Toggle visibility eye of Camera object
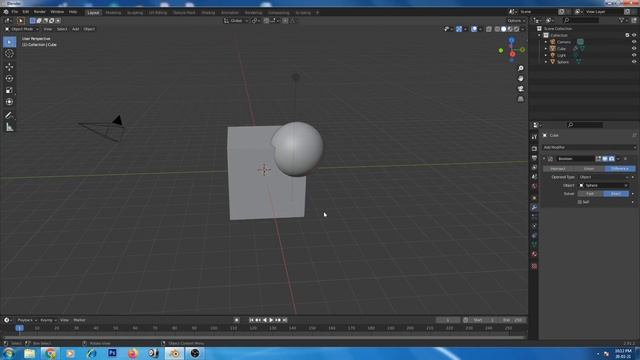 634,42
